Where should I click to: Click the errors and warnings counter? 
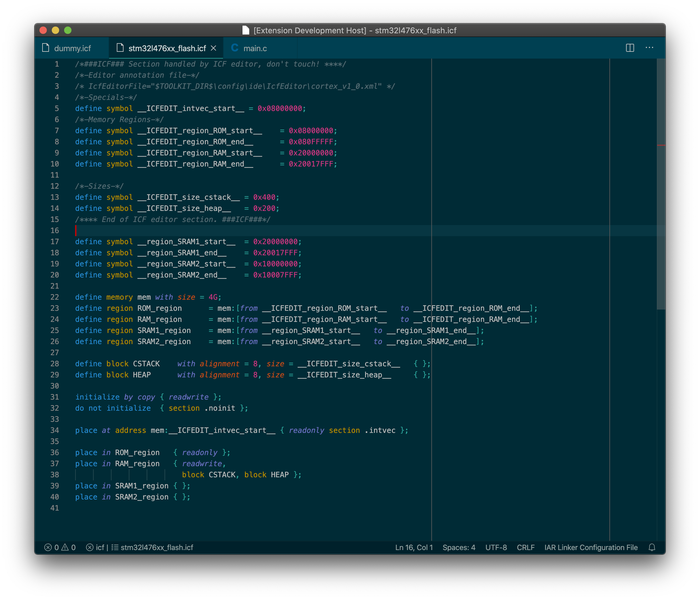coord(60,548)
